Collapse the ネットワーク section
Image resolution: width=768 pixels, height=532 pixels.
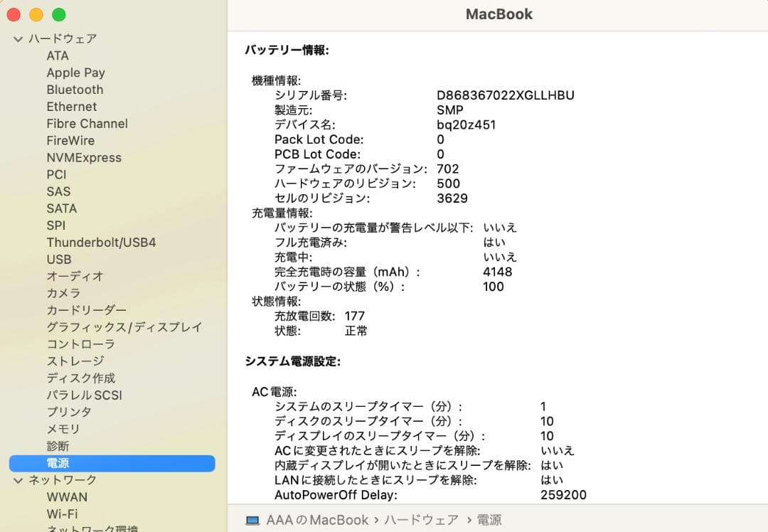pos(17,480)
